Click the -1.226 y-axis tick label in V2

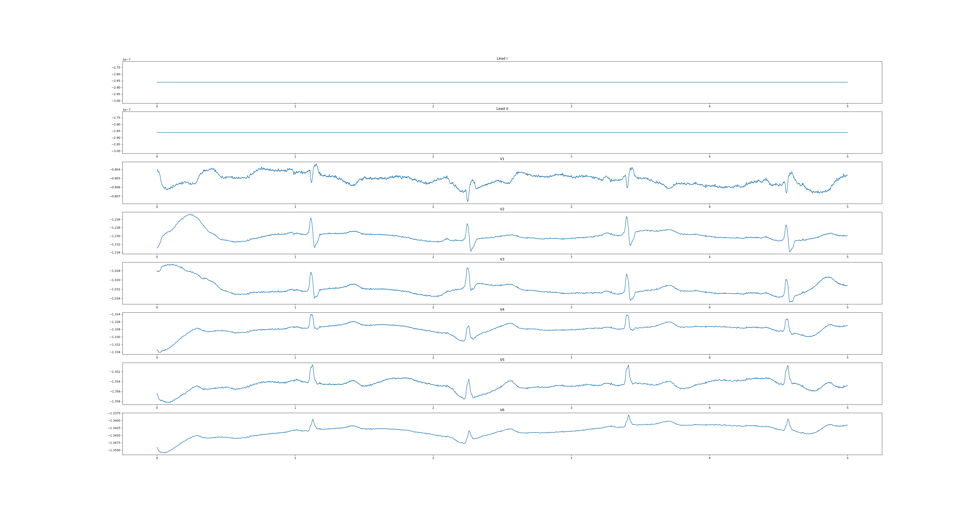[115, 220]
